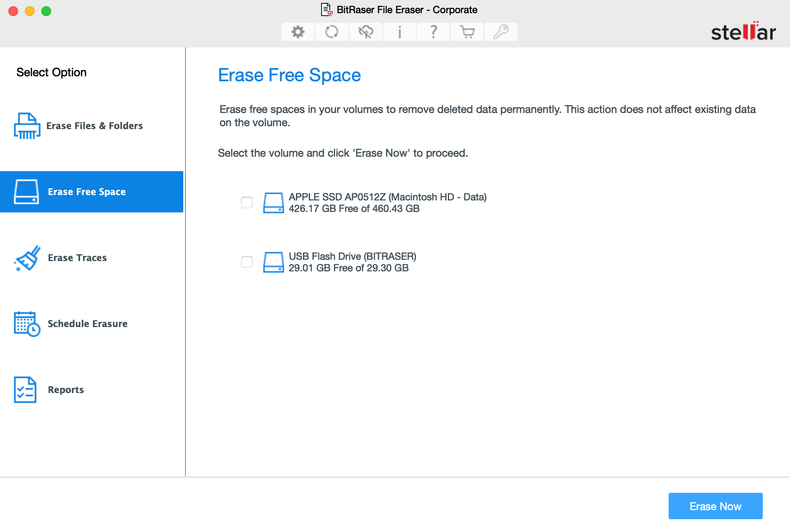Open the Erase Traces section
The height and width of the screenshot is (532, 790).
(x=92, y=258)
